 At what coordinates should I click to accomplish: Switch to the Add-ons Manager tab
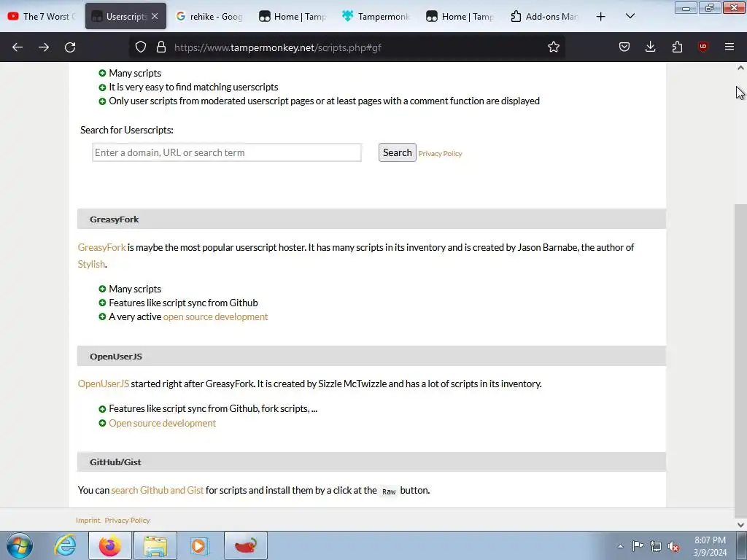click(544, 16)
